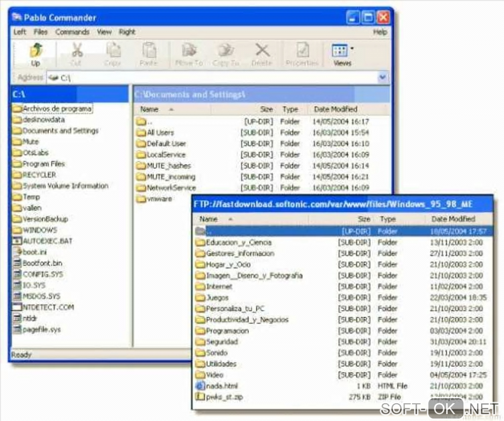Select System Volume Information folder
Image resolution: width=504 pixels, height=421 pixels.
(61, 186)
